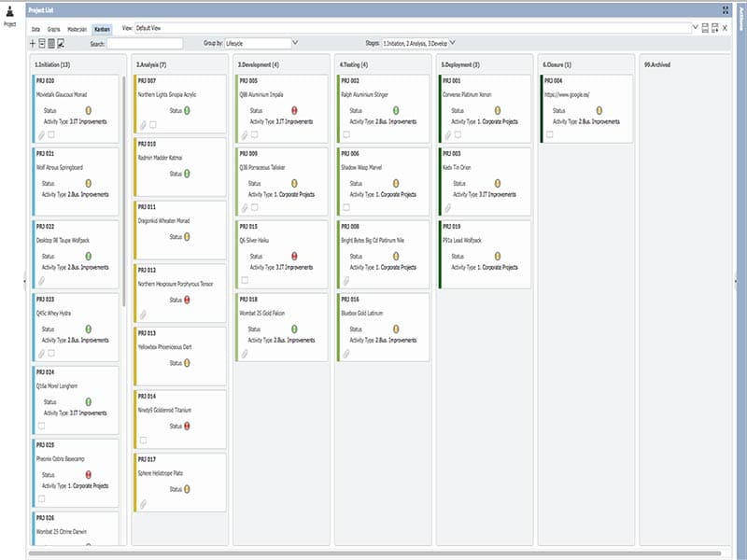Open project card PRJ 008
This screenshot has width=747, height=560.
coord(383,255)
